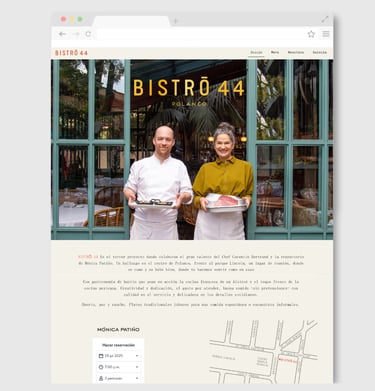Image resolution: width=375 pixels, height=391 pixels.
Task: Open the Galería navigation item
Action: pos(319,52)
